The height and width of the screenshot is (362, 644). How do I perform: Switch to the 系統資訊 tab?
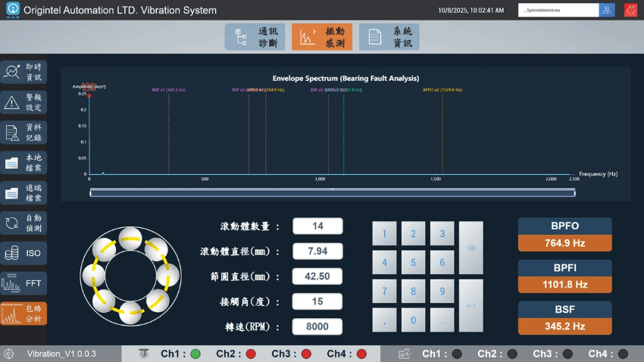[389, 37]
